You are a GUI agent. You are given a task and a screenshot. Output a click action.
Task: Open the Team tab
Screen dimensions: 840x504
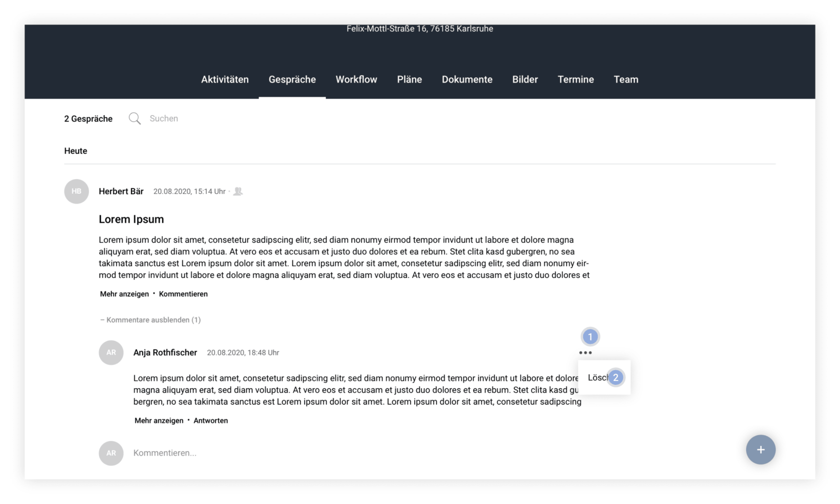(x=626, y=79)
